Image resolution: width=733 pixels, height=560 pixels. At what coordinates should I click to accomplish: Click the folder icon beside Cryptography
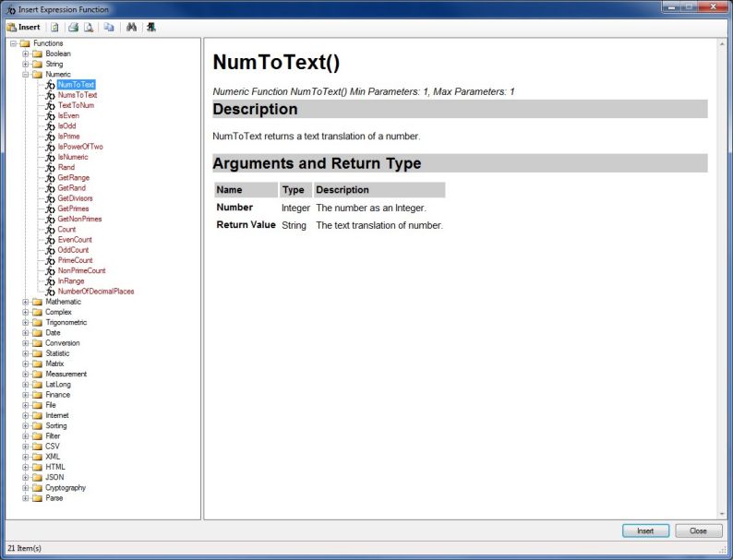[x=37, y=488]
